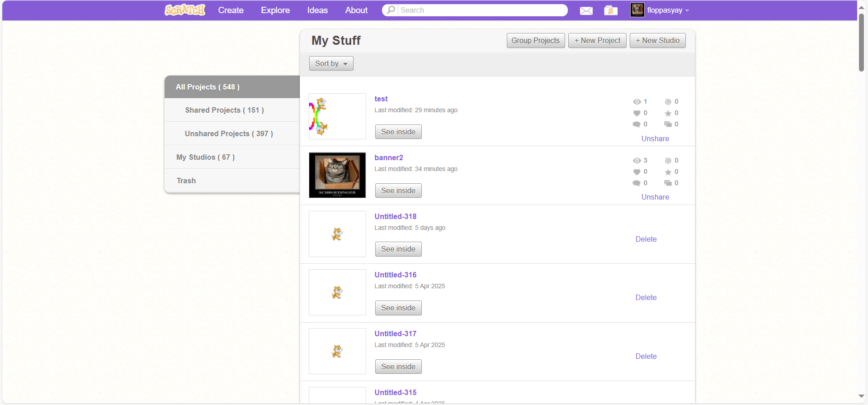This screenshot has width=868, height=405.
Task: Open the banner2 project title link
Action: [x=388, y=157]
